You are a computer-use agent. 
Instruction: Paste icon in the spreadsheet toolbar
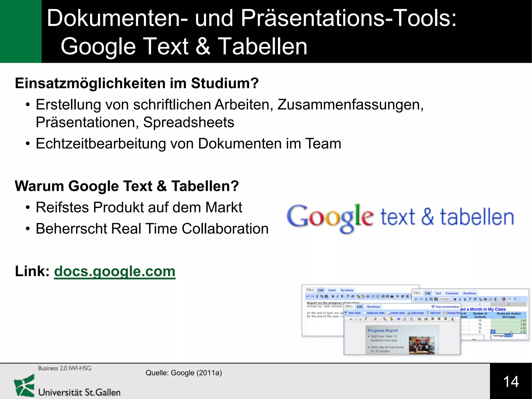tap(436, 299)
